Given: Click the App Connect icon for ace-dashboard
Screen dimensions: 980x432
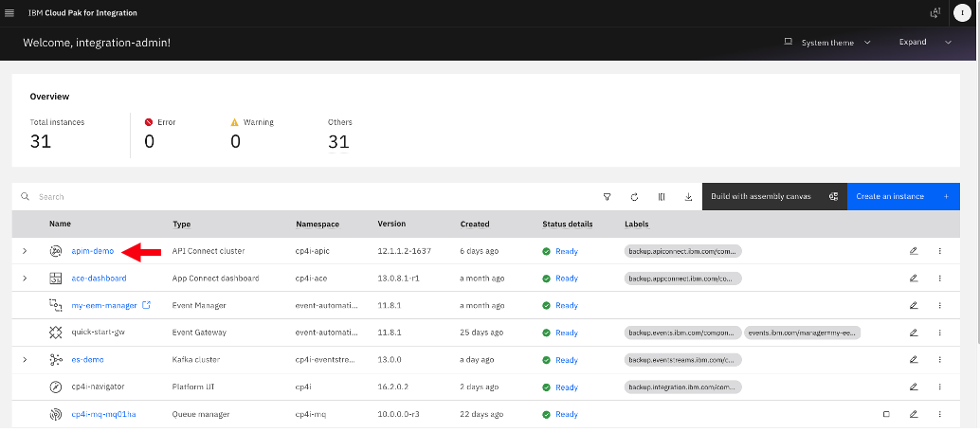Looking at the screenshot, I should 56,279.
